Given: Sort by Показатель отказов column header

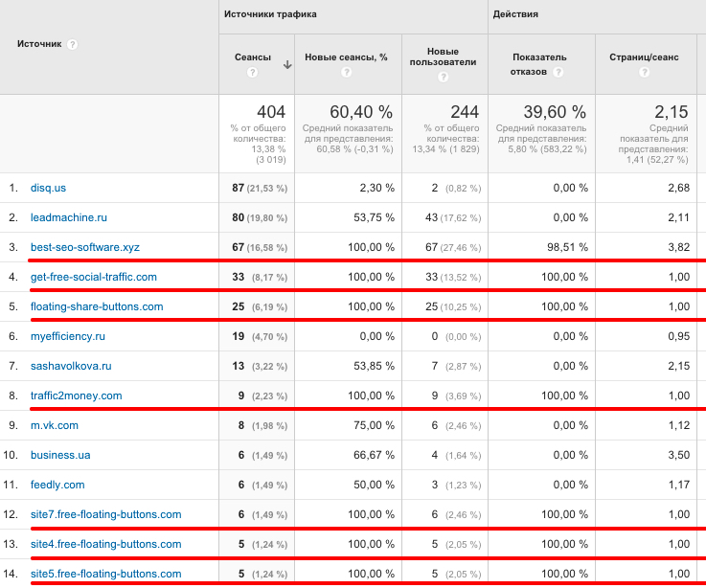Looking at the screenshot, I should tap(539, 64).
